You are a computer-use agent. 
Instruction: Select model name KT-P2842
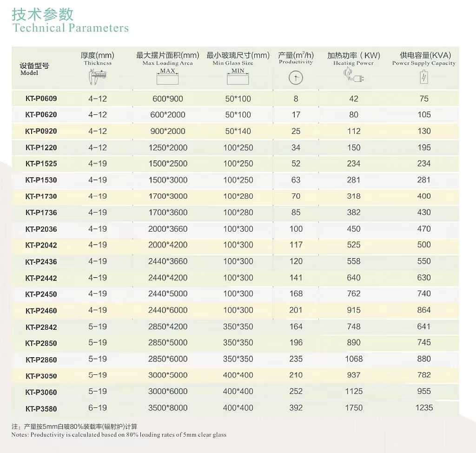(41, 327)
